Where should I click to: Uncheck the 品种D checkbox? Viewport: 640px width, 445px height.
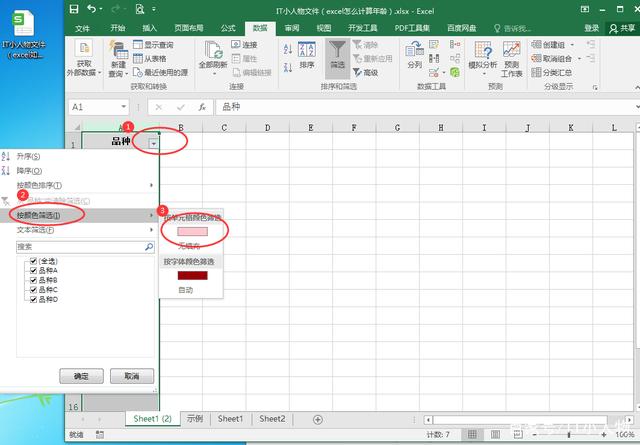pos(33,299)
